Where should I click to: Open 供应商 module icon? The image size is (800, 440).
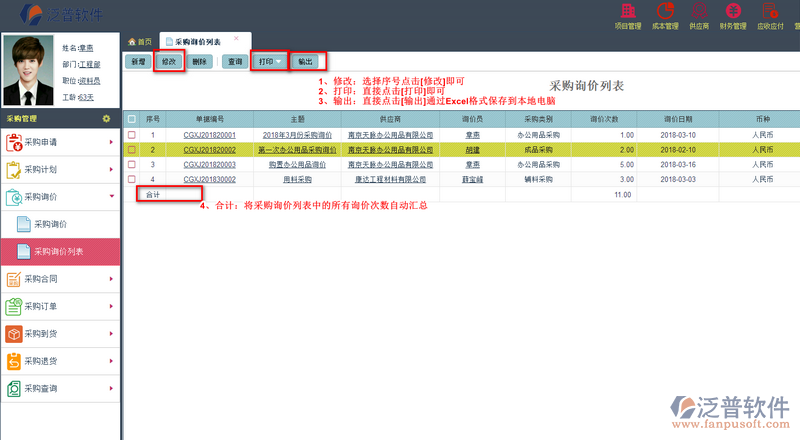tap(699, 11)
